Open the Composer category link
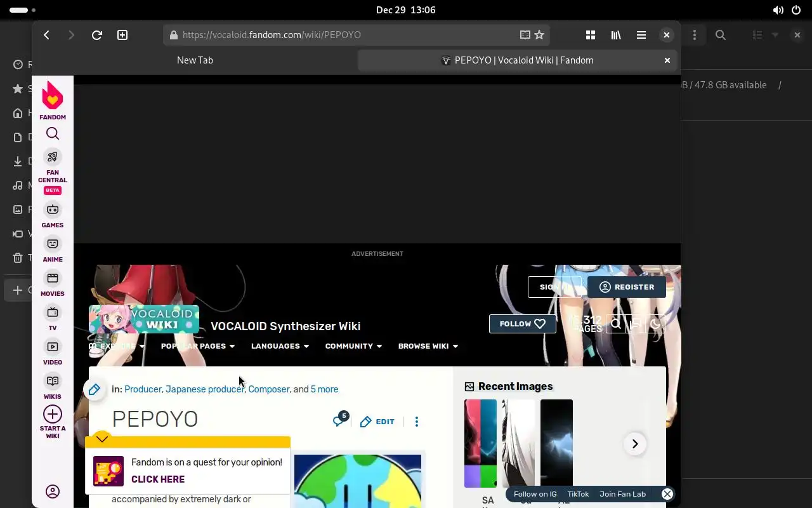The image size is (812, 508). coord(269,389)
